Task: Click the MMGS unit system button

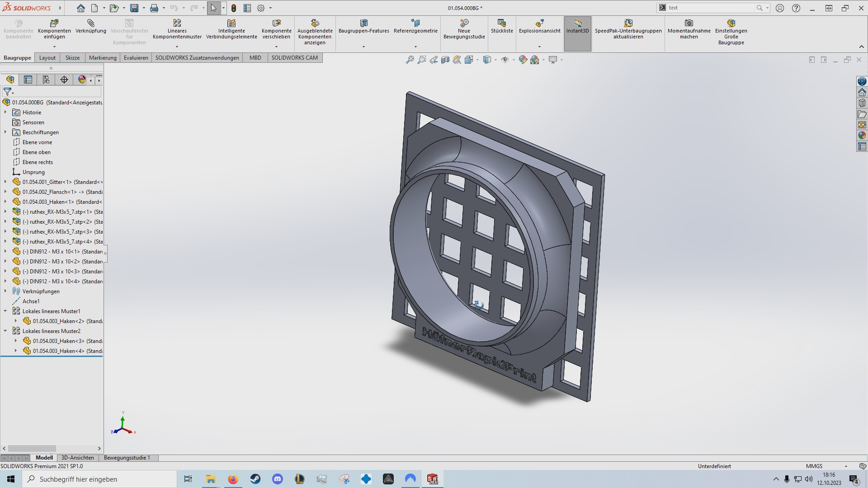Action: [x=814, y=466]
